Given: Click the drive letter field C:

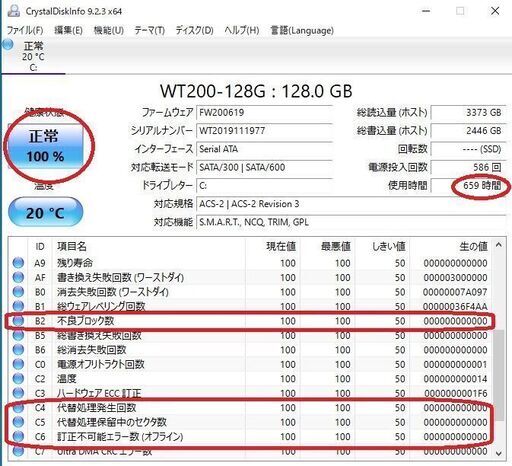Looking at the screenshot, I should 264,185.
